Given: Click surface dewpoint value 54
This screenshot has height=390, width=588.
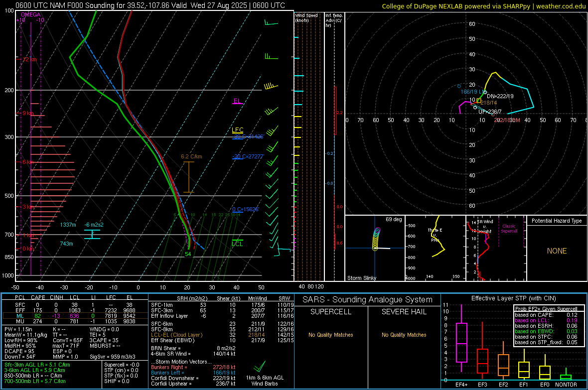Looking at the screenshot, I should coord(188,254).
